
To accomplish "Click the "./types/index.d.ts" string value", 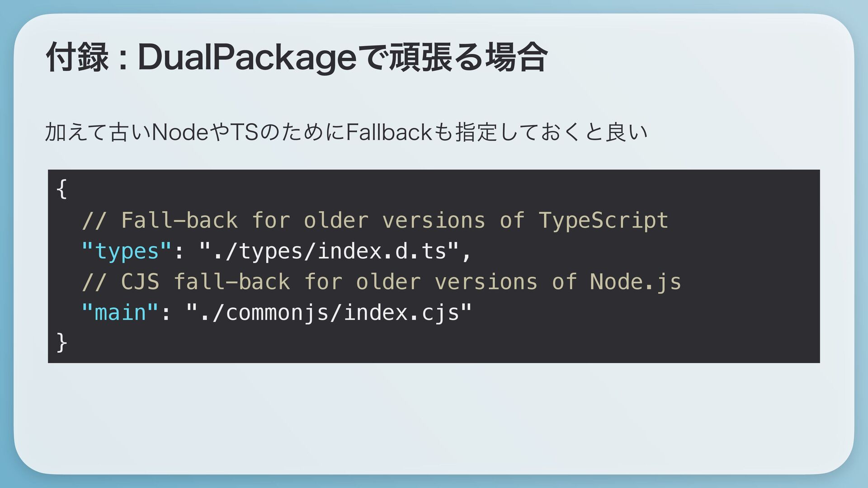I will click(329, 251).
